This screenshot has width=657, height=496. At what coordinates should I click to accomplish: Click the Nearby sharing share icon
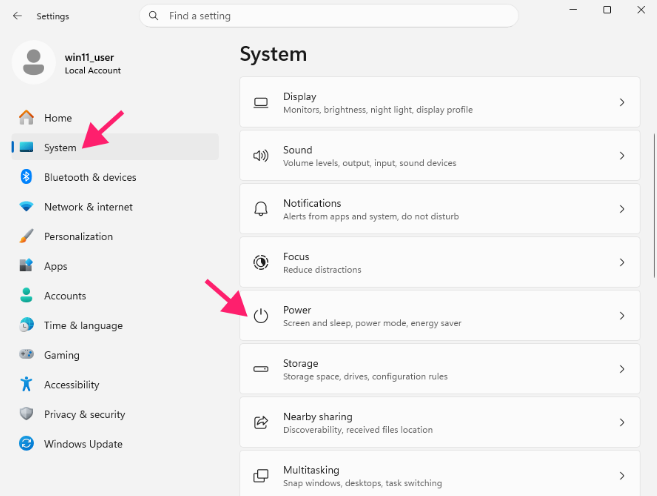tap(261, 422)
